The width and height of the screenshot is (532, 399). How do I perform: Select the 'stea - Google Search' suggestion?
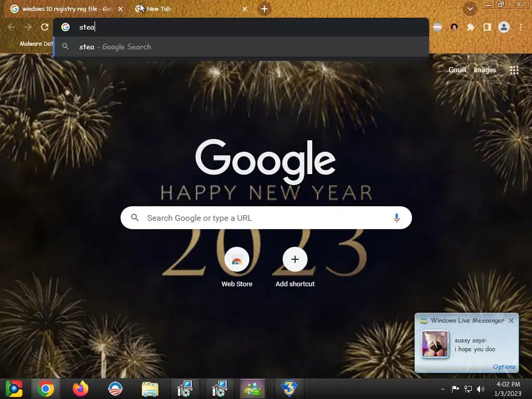241,47
